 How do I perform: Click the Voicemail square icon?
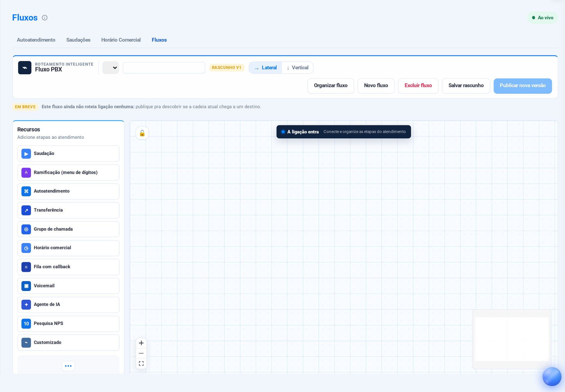(26, 286)
